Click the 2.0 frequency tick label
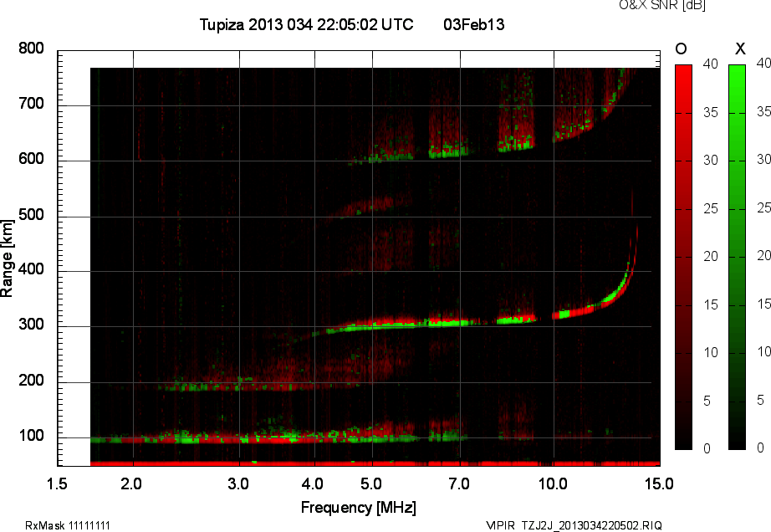771x532 pixels. [130, 483]
